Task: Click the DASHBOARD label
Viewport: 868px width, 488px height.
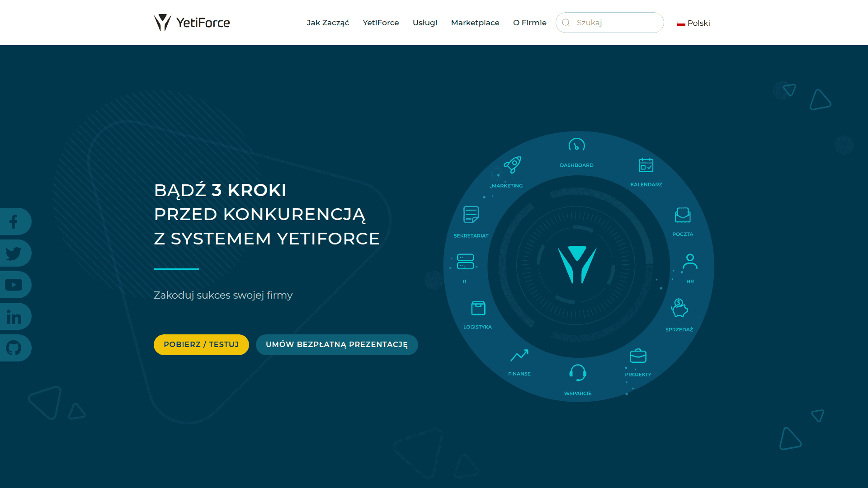Action: 576,165
